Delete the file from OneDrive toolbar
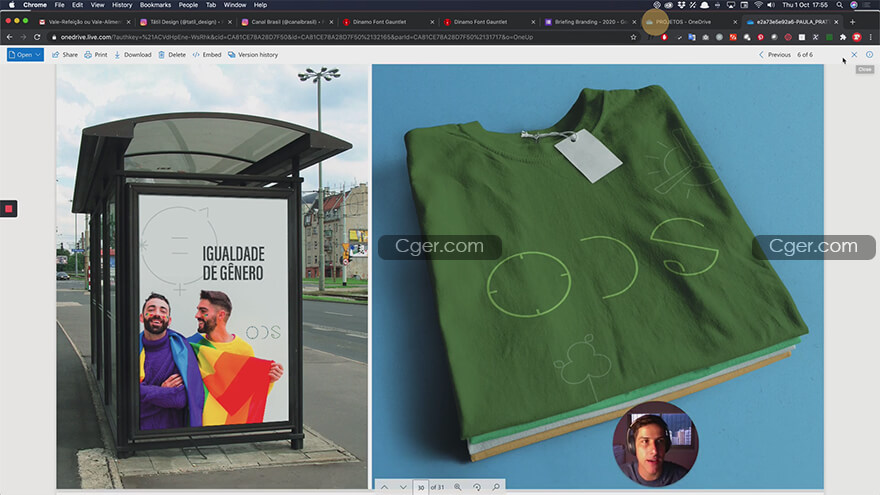The image size is (880, 495). (x=172, y=55)
